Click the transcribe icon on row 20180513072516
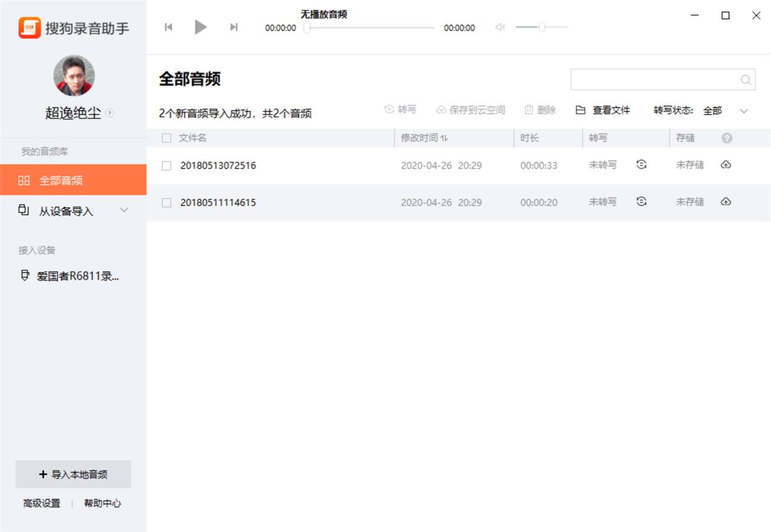 tap(641, 164)
